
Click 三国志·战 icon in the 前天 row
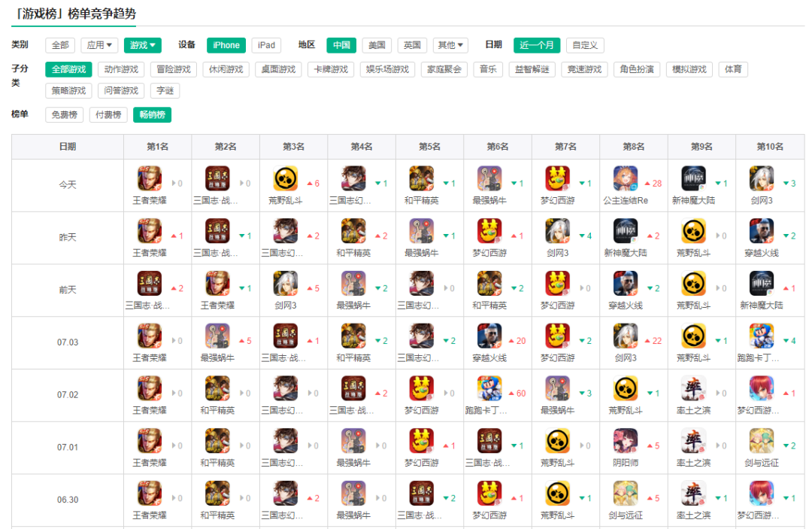pyautogui.click(x=149, y=284)
